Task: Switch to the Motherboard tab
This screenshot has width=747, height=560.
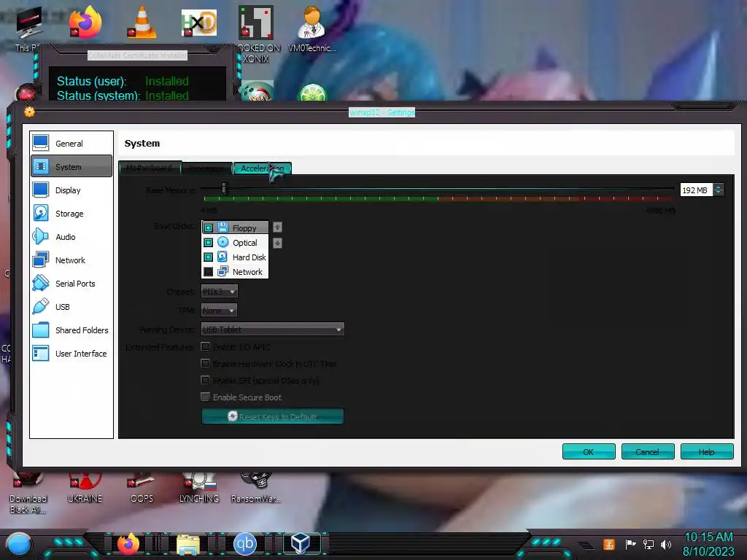Action: [150, 168]
